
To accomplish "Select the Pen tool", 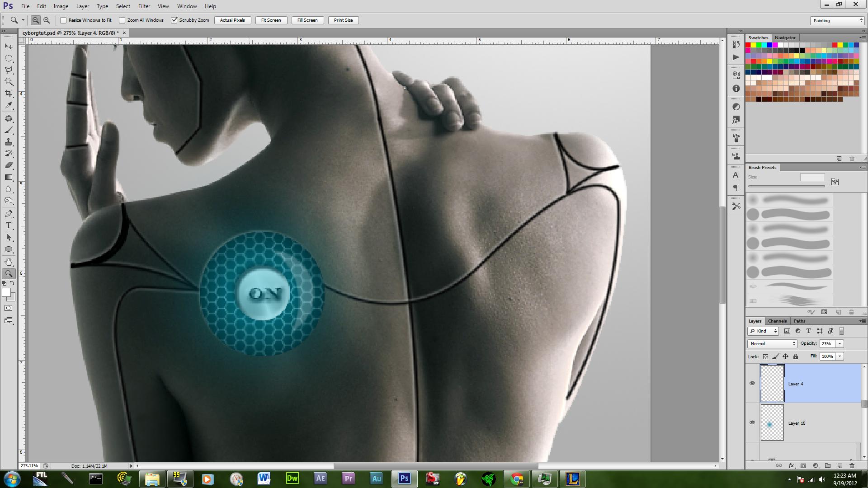I will tap(9, 214).
